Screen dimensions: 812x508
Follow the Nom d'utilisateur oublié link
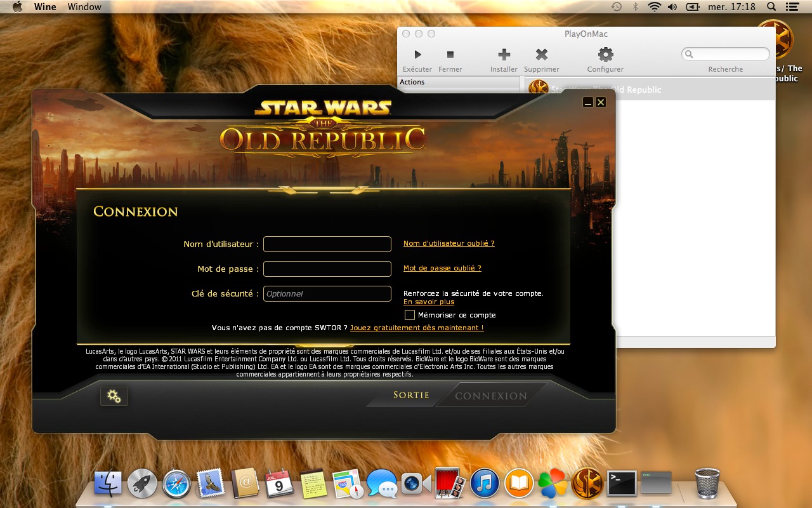[x=449, y=243]
